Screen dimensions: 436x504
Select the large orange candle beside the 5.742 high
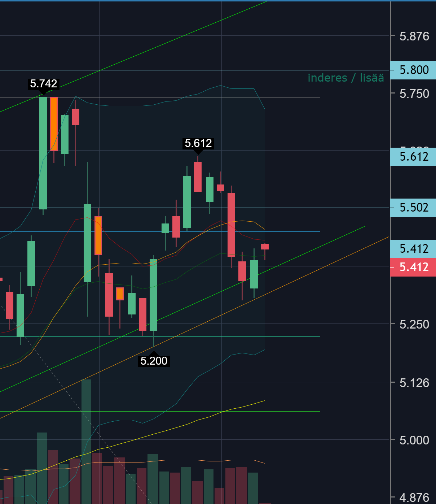54,123
